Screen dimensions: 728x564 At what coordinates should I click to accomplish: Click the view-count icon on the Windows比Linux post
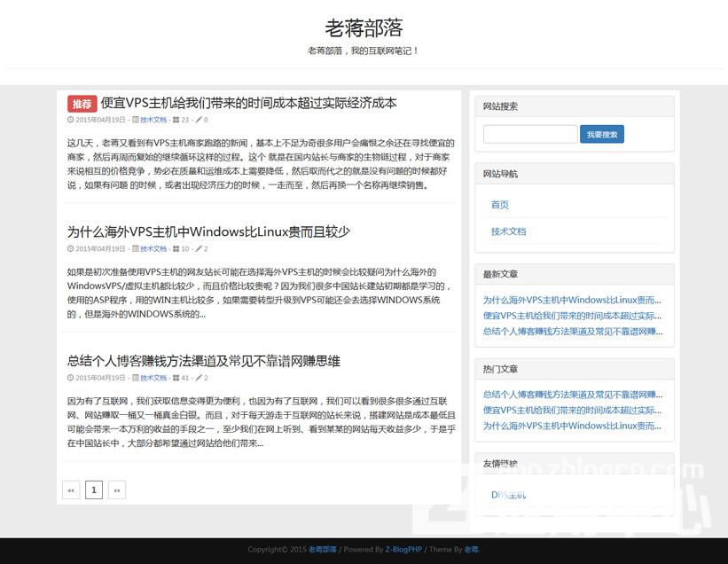coord(176,249)
